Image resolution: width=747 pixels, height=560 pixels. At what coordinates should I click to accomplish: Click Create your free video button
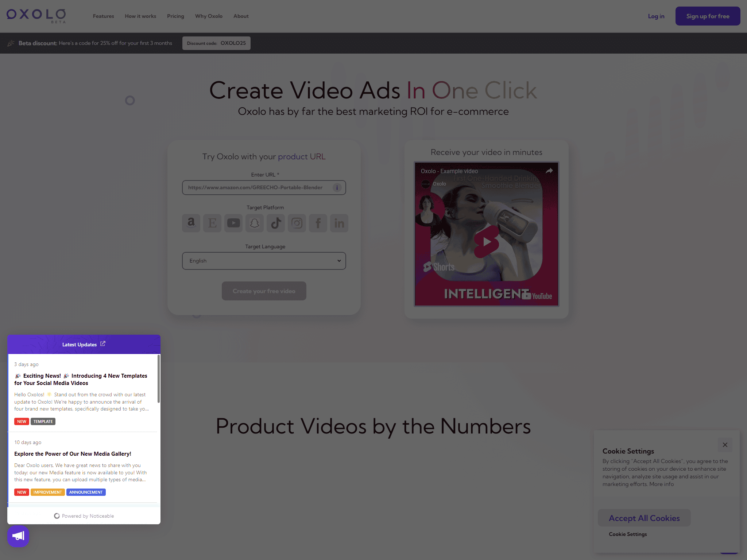pos(264,291)
